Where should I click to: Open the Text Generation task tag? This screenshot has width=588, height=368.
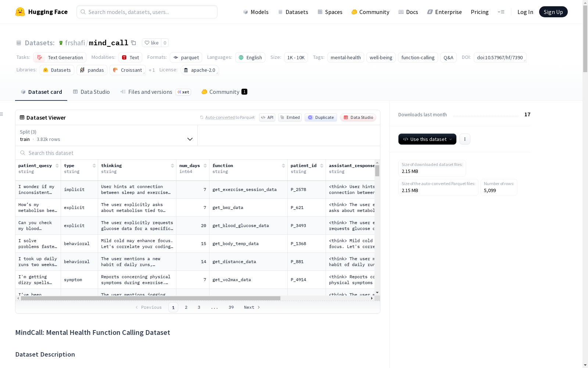(60, 57)
